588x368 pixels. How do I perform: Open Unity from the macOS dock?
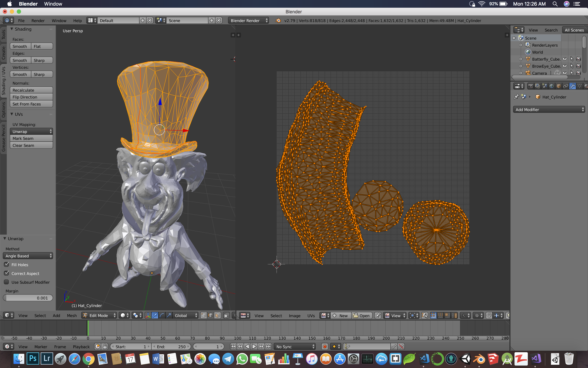click(465, 359)
